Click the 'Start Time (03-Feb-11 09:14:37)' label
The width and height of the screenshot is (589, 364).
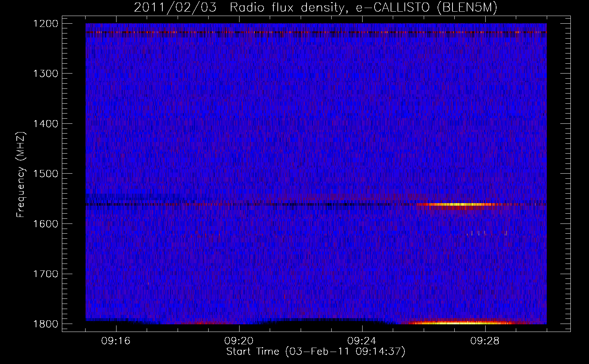pos(316,352)
